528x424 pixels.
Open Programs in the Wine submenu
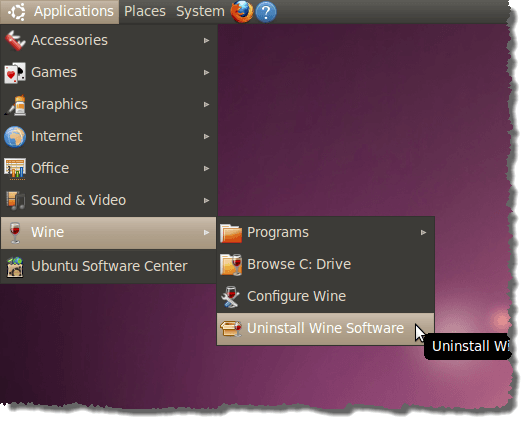325,232
